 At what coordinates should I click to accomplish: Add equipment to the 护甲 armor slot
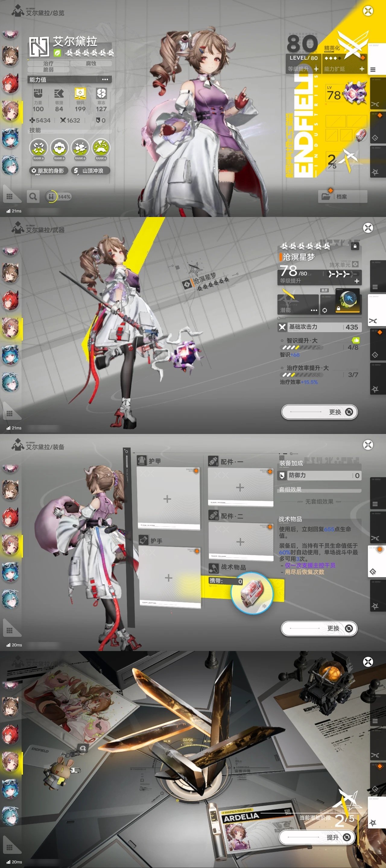coord(168,499)
